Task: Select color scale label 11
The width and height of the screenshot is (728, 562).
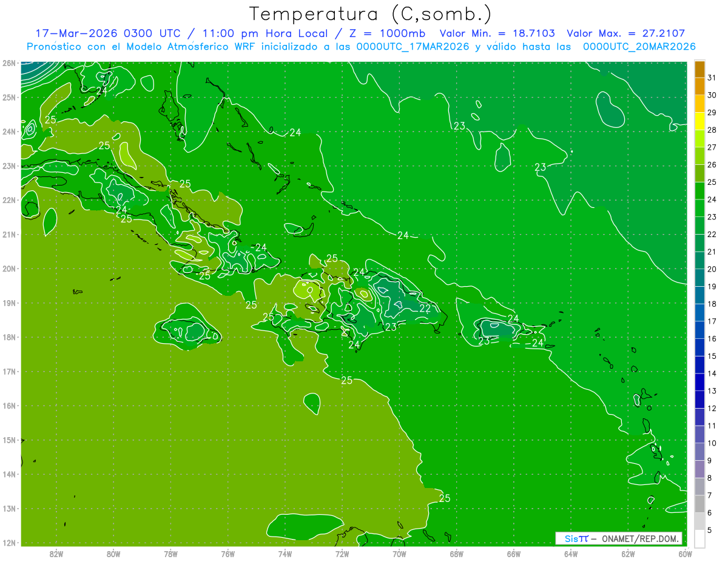Action: pos(712,426)
